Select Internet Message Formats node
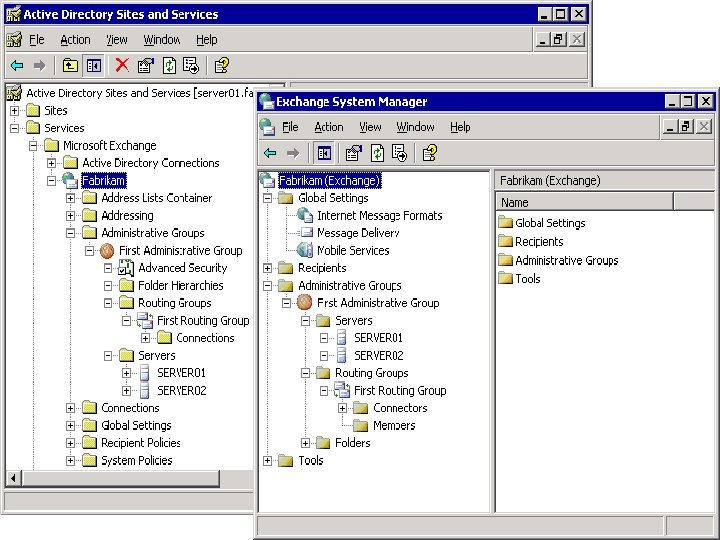This screenshot has height=540, width=720. click(x=379, y=215)
